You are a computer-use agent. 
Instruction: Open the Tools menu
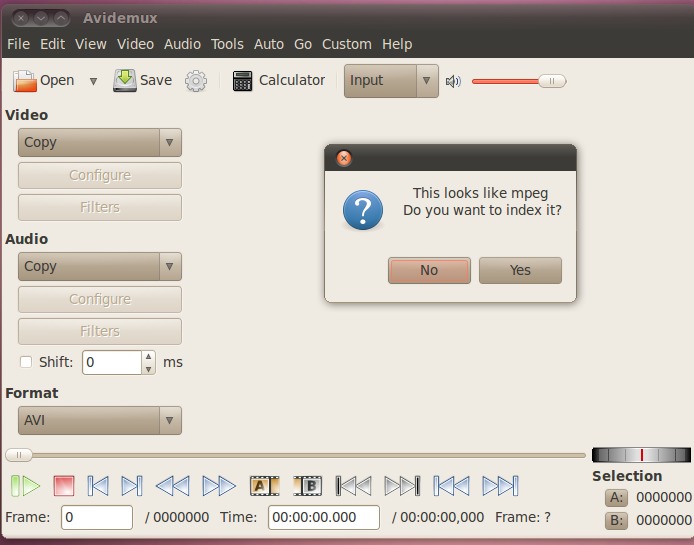(x=227, y=44)
